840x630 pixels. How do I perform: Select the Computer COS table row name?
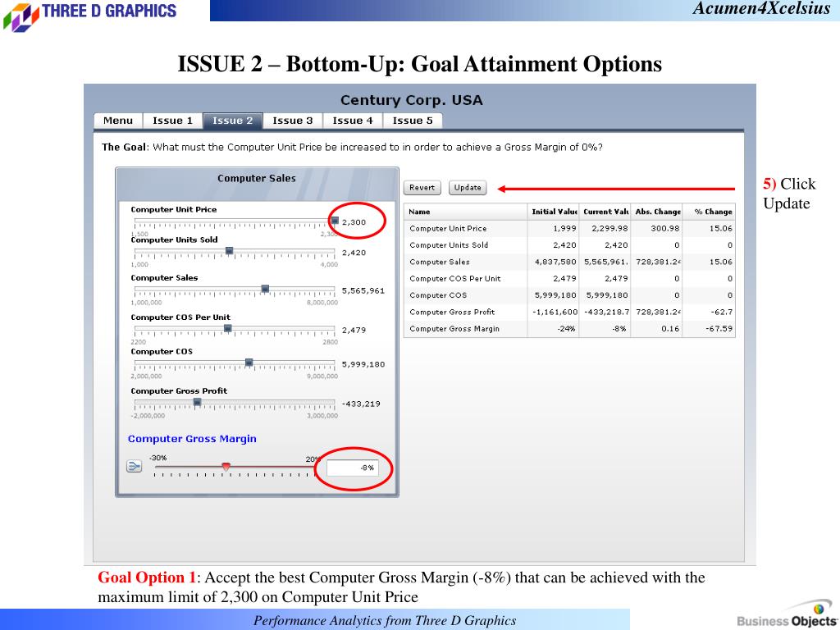[438, 295]
